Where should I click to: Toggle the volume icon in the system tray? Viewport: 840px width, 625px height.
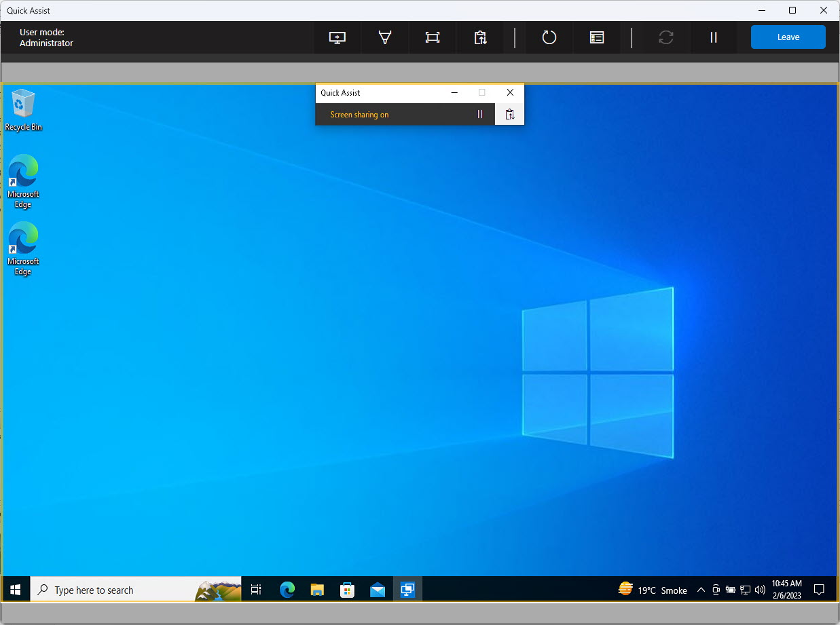point(760,589)
